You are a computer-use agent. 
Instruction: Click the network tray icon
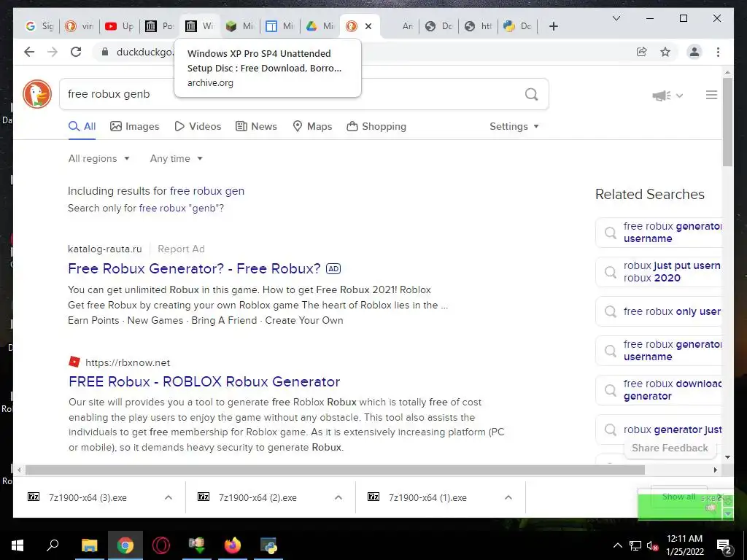(635, 545)
